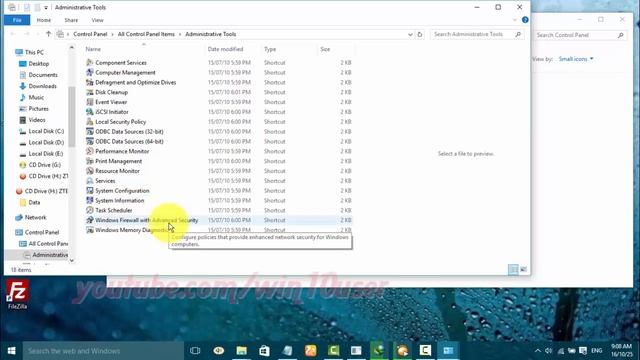Open the Quick Access Toolbar customize dropdown
Image resolution: width=640 pixels, height=360 pixels.
pyautogui.click(x=46, y=7)
